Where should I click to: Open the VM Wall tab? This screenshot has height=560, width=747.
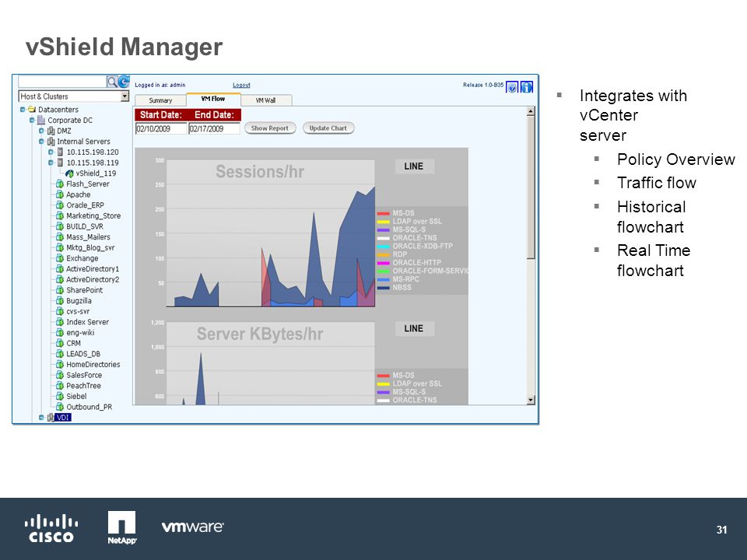tap(266, 100)
